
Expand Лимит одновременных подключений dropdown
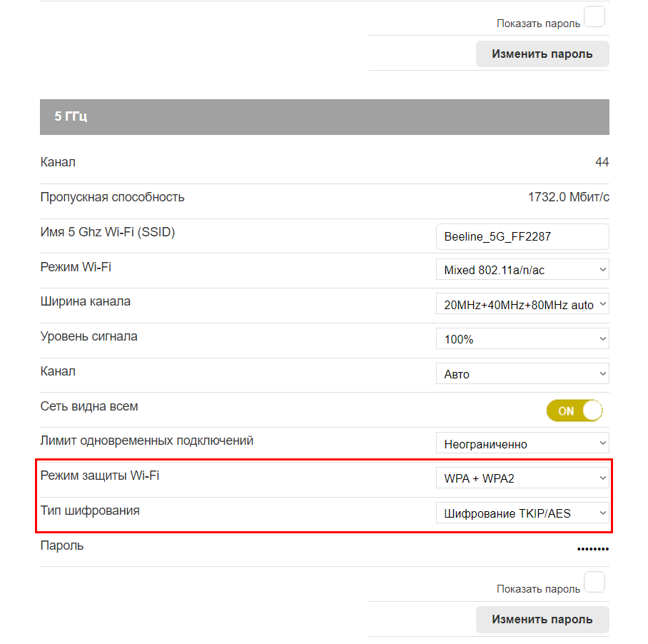(522, 443)
